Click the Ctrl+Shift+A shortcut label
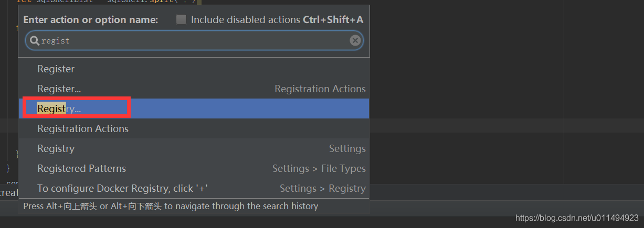644x228 pixels. [x=333, y=20]
